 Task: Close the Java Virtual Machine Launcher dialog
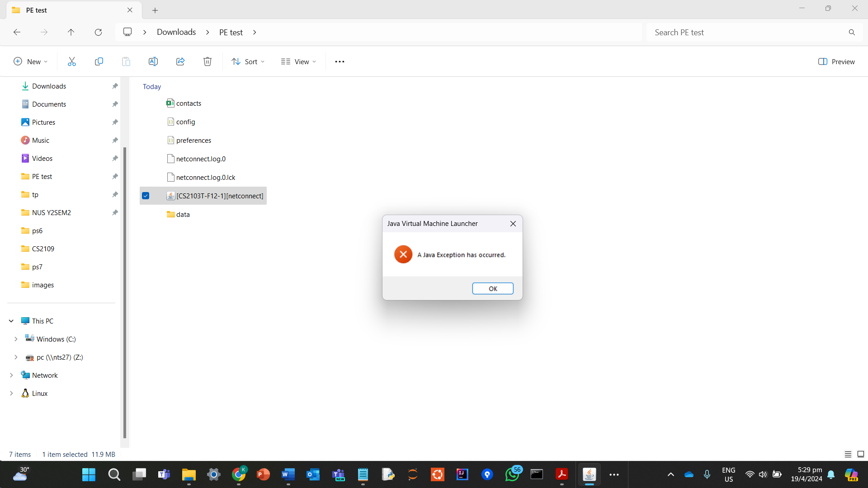[513, 224]
